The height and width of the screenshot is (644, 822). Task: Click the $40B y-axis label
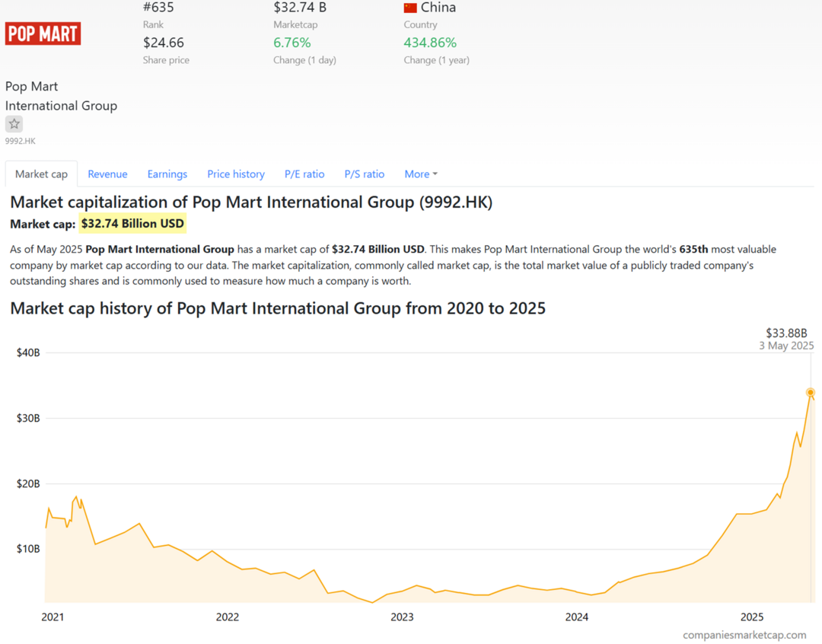[x=28, y=352]
